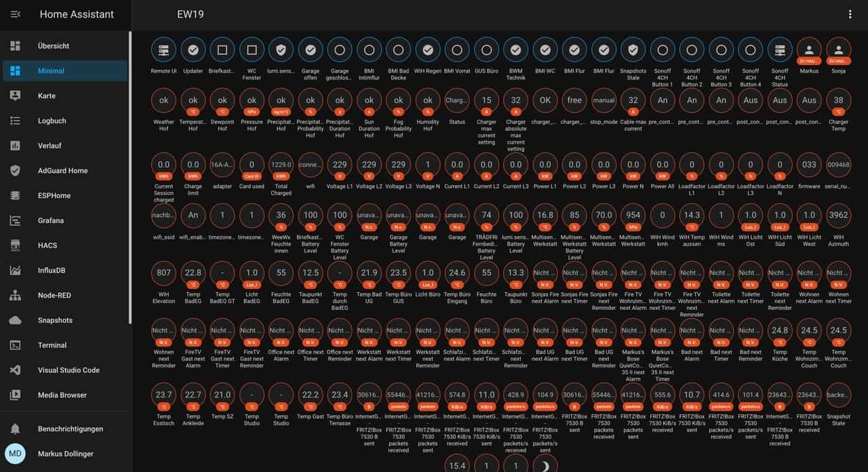Image resolution: width=868 pixels, height=472 pixels.
Task: Launch Visual Studio Code from sidebar
Action: (x=68, y=370)
